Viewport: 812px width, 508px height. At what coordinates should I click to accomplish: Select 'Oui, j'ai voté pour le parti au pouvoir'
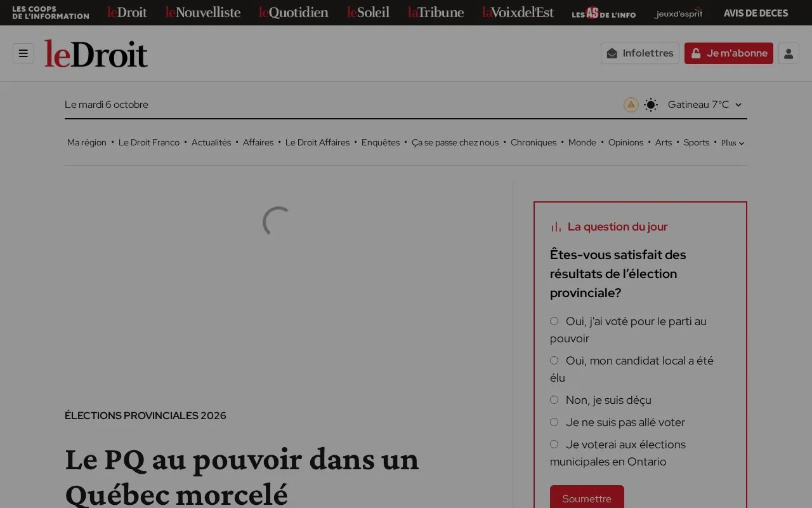point(554,321)
